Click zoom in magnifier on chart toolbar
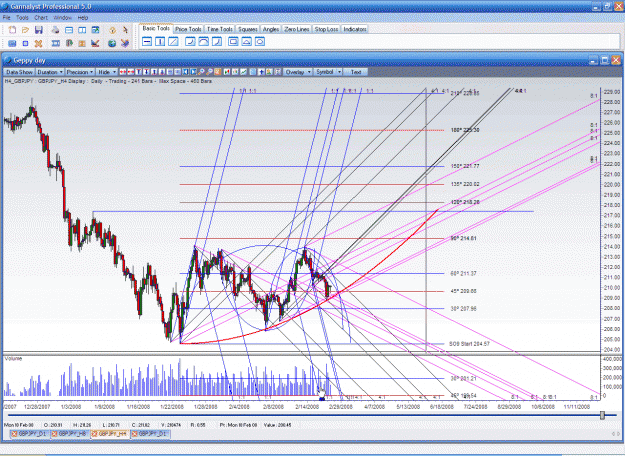The height and width of the screenshot is (456, 625). (201, 72)
